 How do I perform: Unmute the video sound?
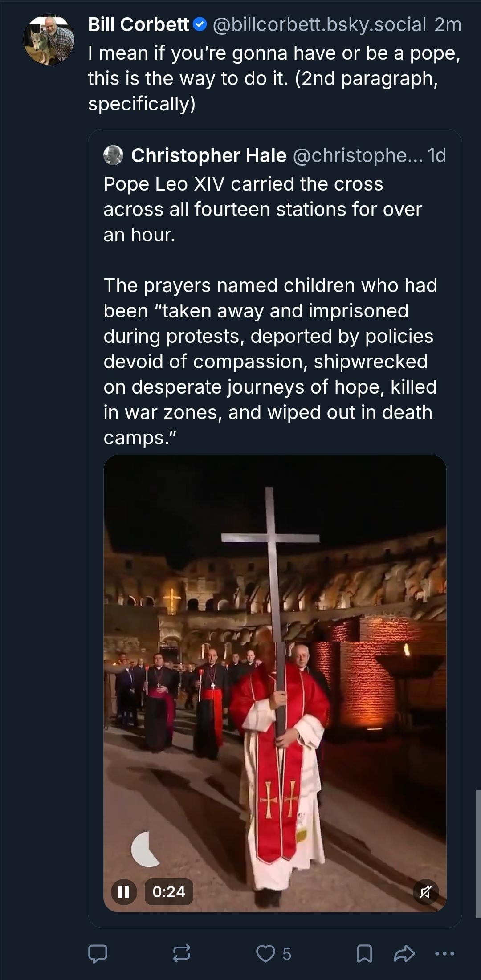coord(425,891)
